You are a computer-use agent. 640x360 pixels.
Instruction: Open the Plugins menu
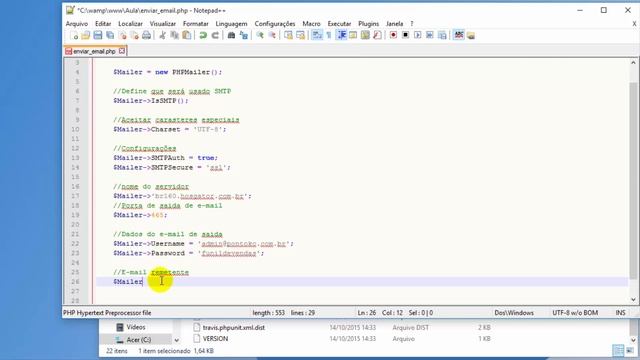[x=369, y=24]
